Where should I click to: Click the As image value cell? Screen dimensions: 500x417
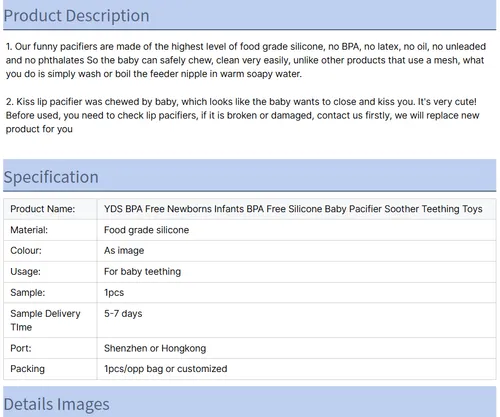click(296, 251)
